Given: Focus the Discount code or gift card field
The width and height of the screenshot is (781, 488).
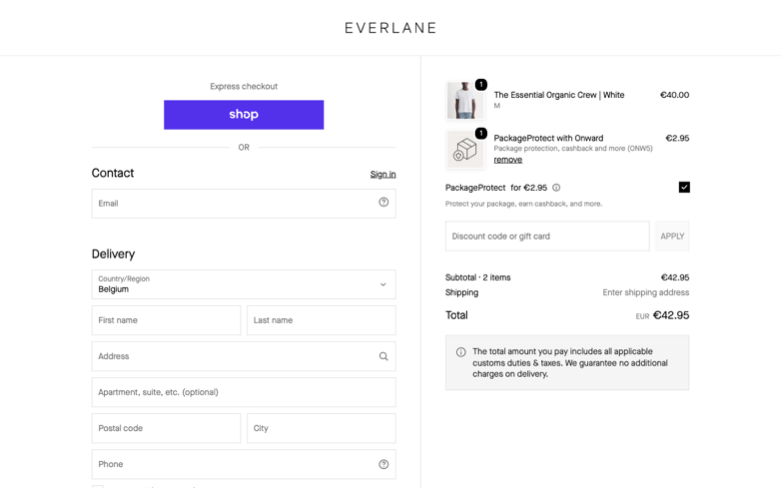Looking at the screenshot, I should [547, 236].
